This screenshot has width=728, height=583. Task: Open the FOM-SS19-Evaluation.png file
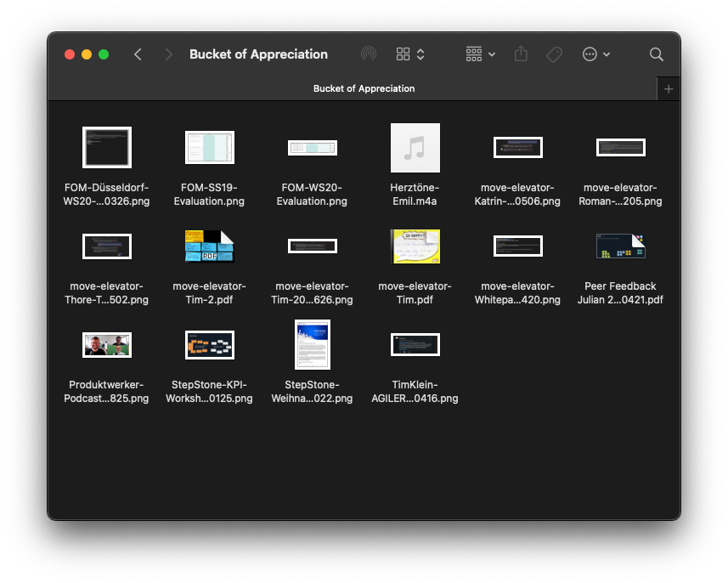coord(209,147)
